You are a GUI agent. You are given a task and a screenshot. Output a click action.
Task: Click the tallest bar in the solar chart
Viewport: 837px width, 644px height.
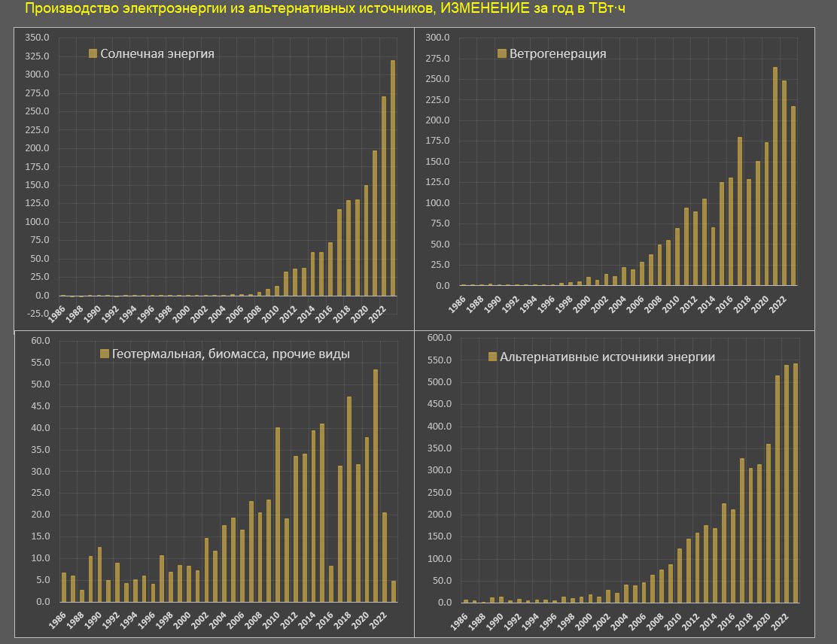[393, 178]
